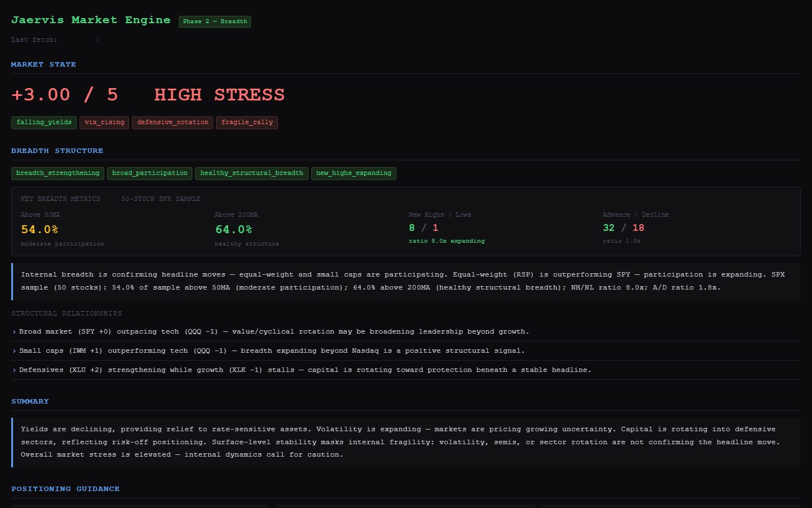Click the 'healthy structure' caption

(247, 244)
